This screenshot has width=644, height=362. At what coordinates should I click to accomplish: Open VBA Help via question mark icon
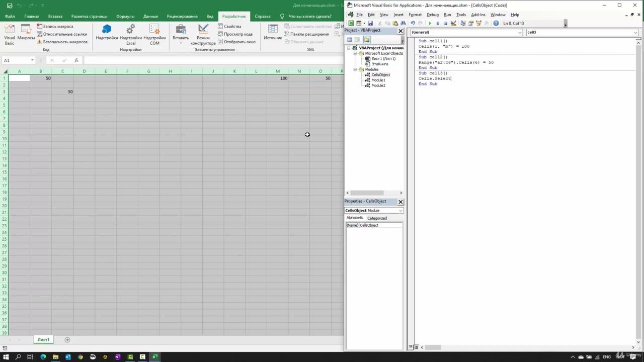click(496, 23)
